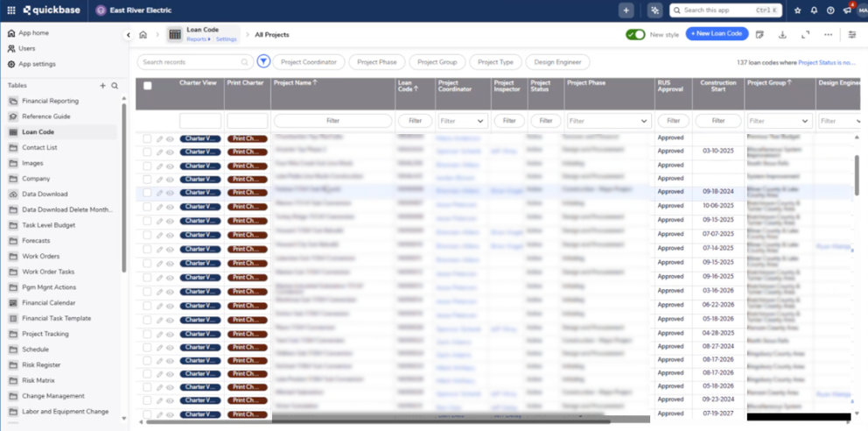This screenshot has height=431, width=868.
Task: Click the download export icon
Action: [x=782, y=35]
